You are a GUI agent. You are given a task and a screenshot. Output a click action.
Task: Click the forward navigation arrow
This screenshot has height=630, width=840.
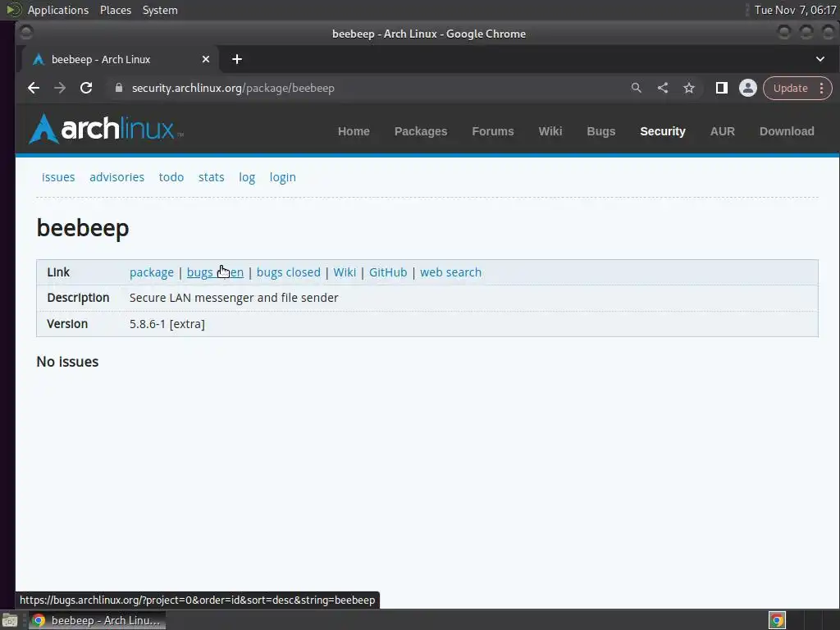pyautogui.click(x=60, y=88)
